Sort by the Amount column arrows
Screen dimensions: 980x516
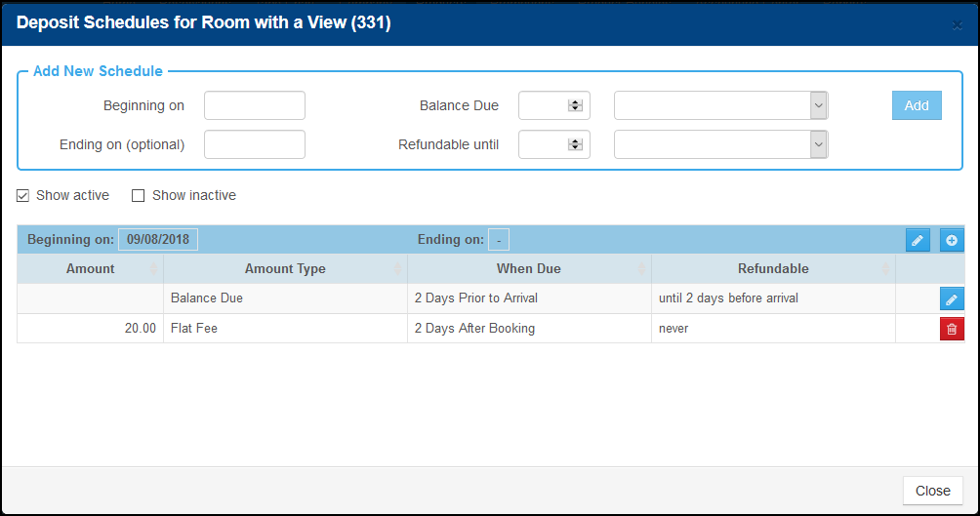(154, 268)
